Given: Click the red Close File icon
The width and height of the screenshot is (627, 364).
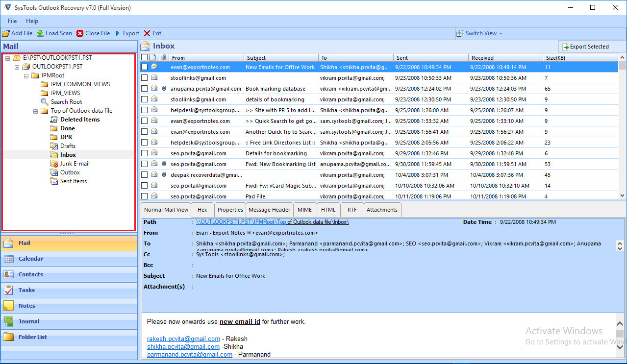Looking at the screenshot, I should 80,33.
